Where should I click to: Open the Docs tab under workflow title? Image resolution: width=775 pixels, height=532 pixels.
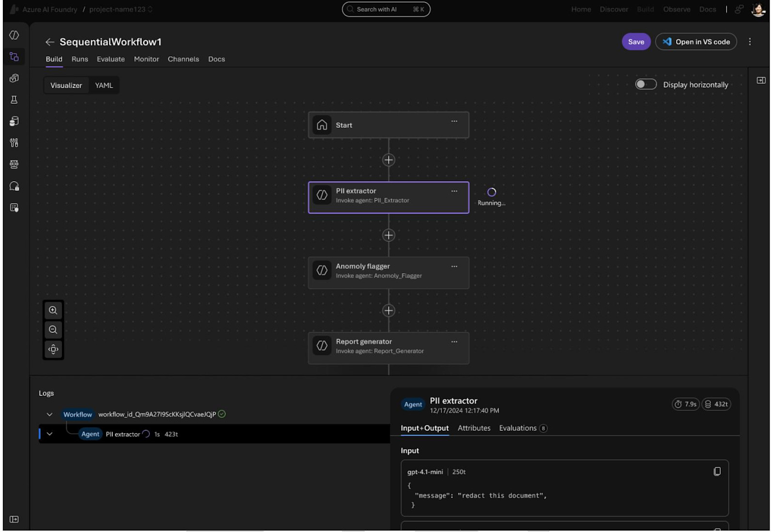pyautogui.click(x=217, y=59)
